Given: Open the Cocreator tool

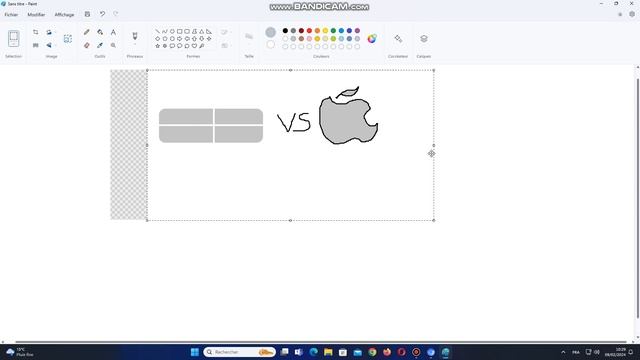Looking at the screenshot, I should 398,38.
